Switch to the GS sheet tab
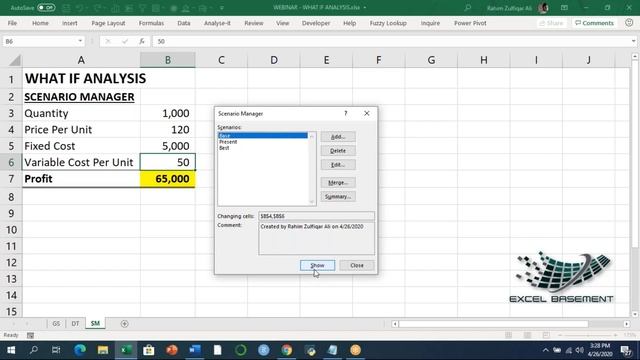The image size is (640, 360). (56, 324)
